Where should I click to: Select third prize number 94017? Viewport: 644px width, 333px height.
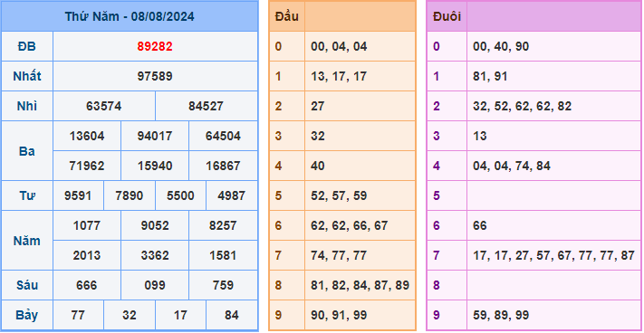(x=155, y=136)
